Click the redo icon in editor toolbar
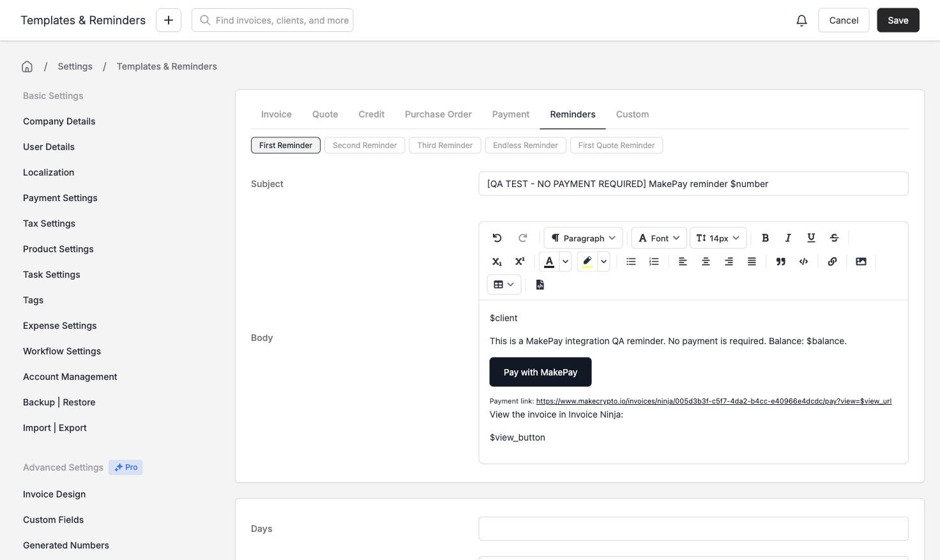940x560 pixels. point(522,238)
